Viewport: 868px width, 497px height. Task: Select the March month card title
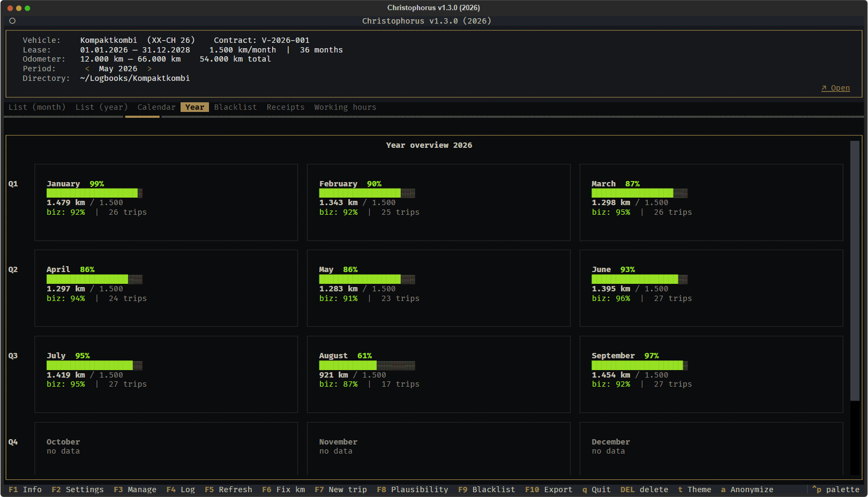603,184
